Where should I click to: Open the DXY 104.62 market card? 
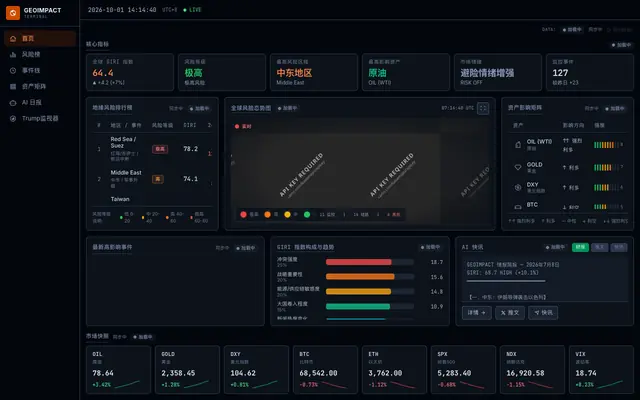click(256, 369)
